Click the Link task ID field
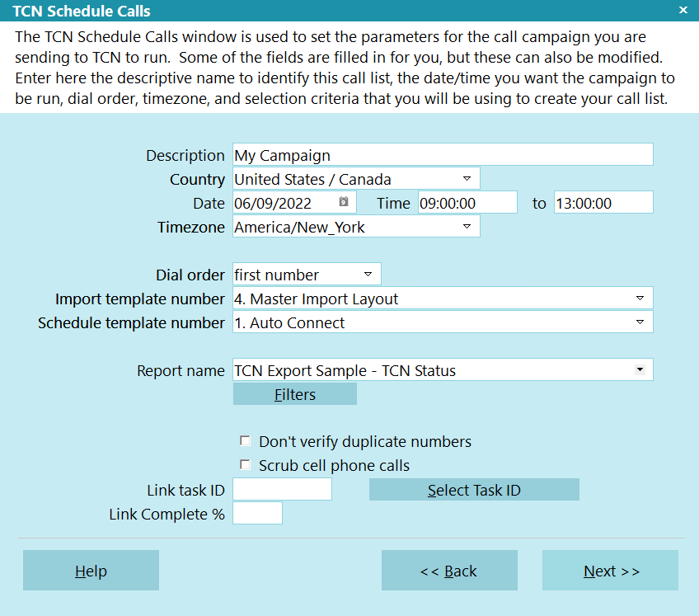 pos(282,489)
